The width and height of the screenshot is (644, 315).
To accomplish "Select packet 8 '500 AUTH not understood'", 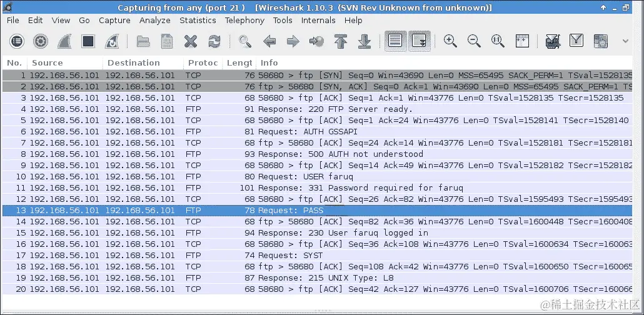I will point(317,154).
